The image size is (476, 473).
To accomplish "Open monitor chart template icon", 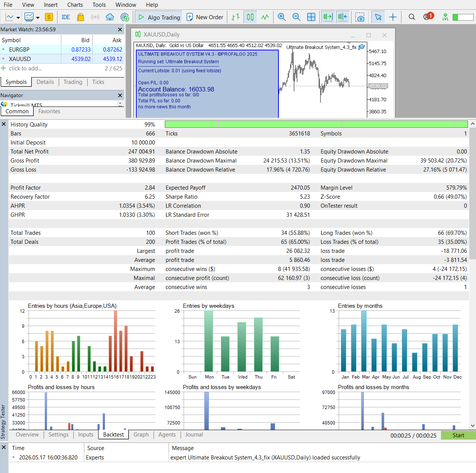I will tap(29, 17).
